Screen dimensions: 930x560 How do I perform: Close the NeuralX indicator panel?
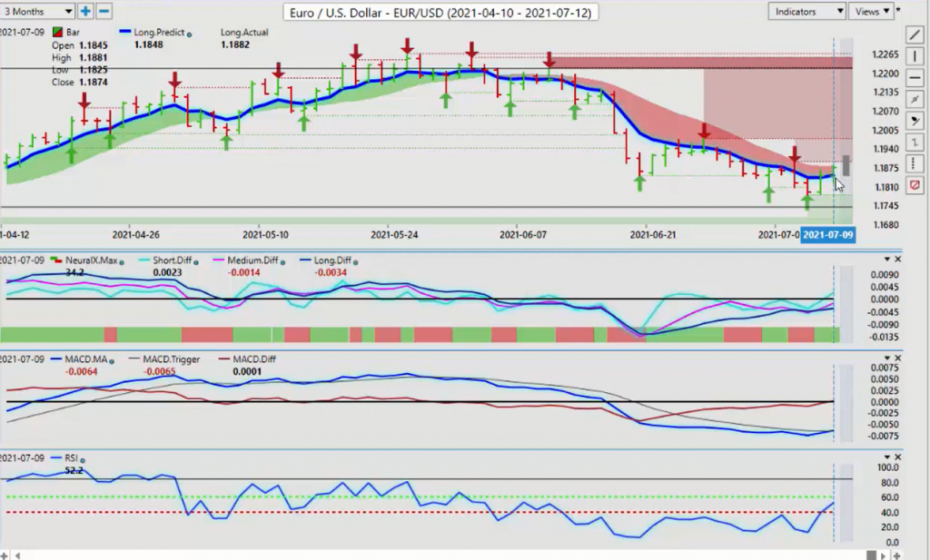pyautogui.click(x=898, y=259)
